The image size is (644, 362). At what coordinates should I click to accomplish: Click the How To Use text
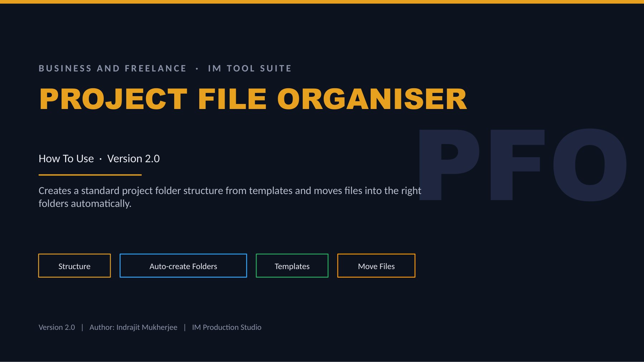click(x=66, y=158)
